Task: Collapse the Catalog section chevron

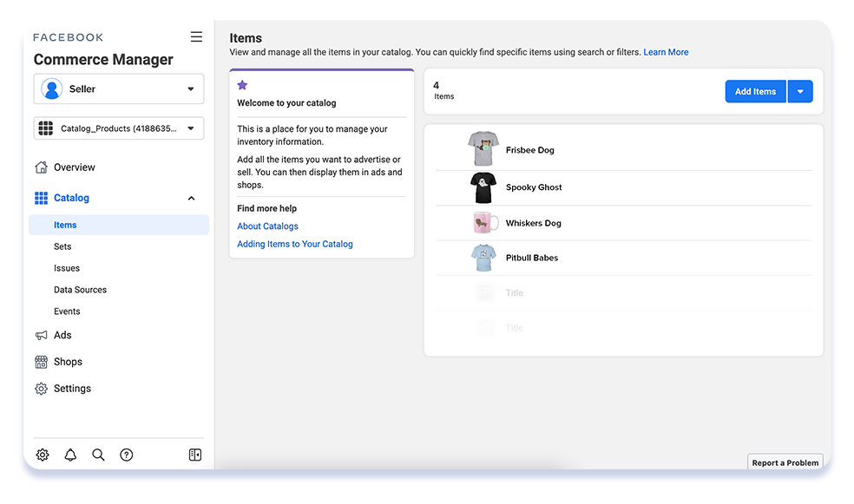Action: pos(191,198)
